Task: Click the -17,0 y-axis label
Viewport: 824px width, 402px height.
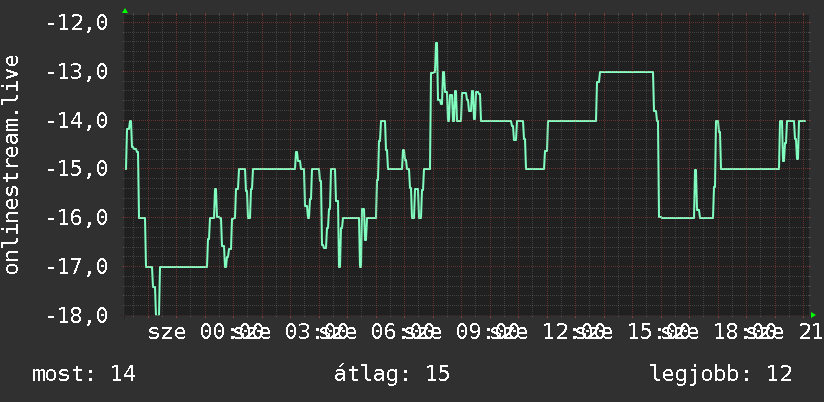Action: pyautogui.click(x=77, y=266)
